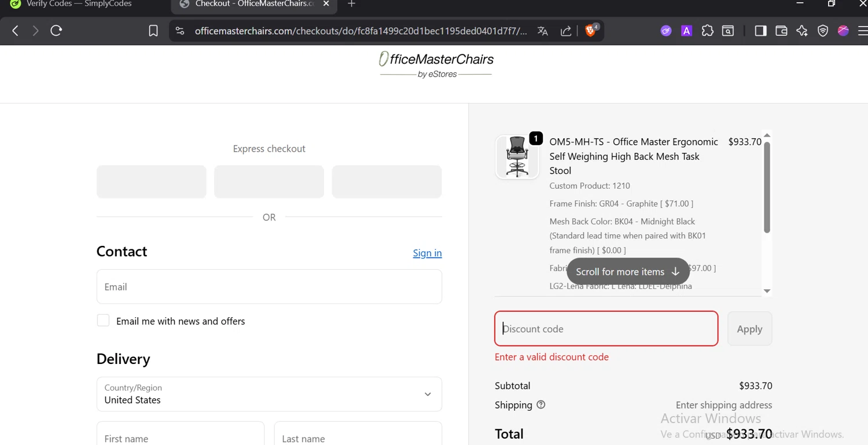Open Brave Shields lion icon
The height and width of the screenshot is (445, 868).
[591, 31]
